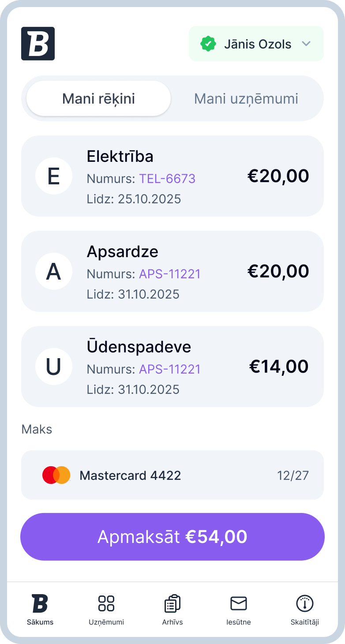Open the Arhīvs clipboard icon

click(x=172, y=603)
